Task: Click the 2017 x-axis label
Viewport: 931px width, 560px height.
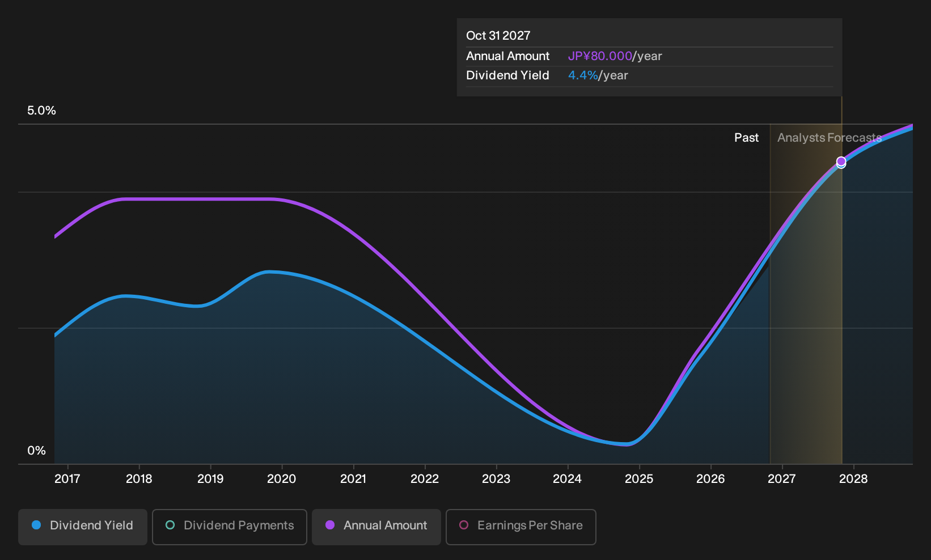Action: pos(67,479)
